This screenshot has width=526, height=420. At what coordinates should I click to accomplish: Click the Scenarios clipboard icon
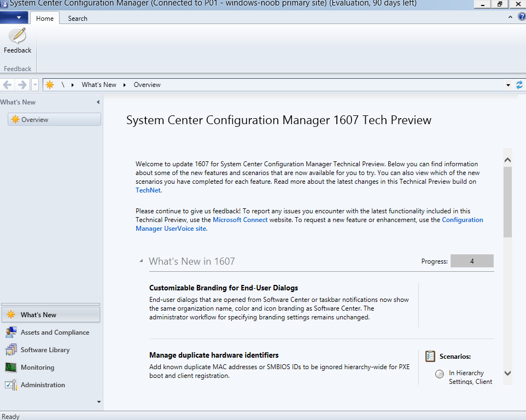click(x=430, y=356)
